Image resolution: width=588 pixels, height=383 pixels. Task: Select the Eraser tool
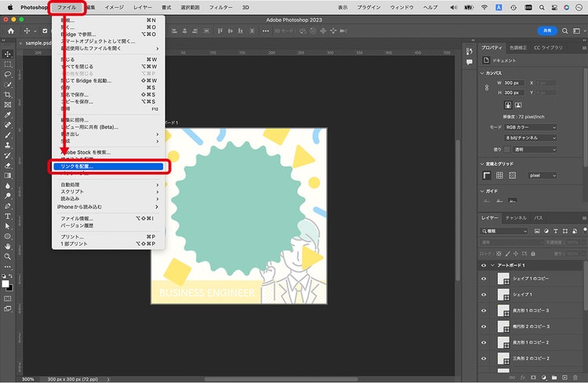8,166
